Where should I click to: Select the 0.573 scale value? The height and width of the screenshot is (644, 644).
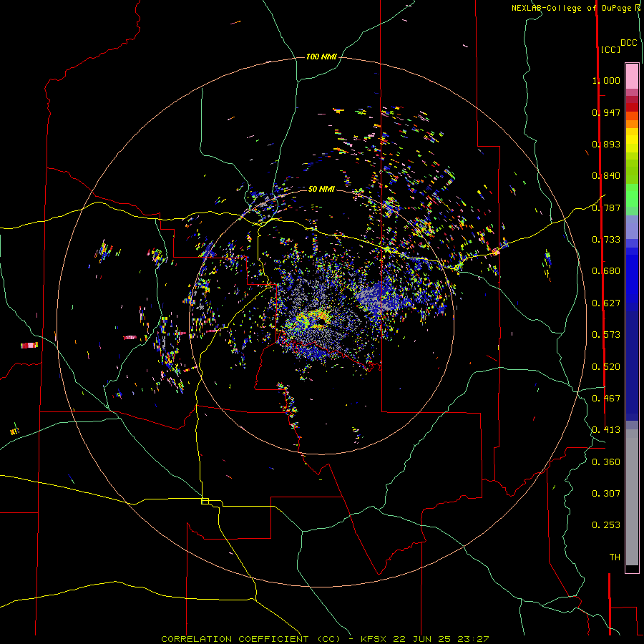click(x=606, y=335)
